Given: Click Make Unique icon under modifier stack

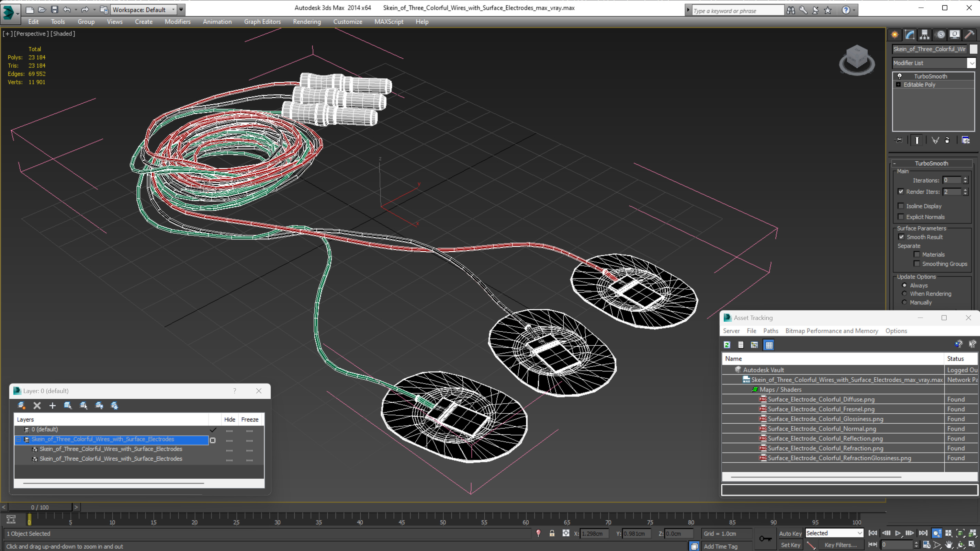Looking at the screenshot, I should (935, 140).
